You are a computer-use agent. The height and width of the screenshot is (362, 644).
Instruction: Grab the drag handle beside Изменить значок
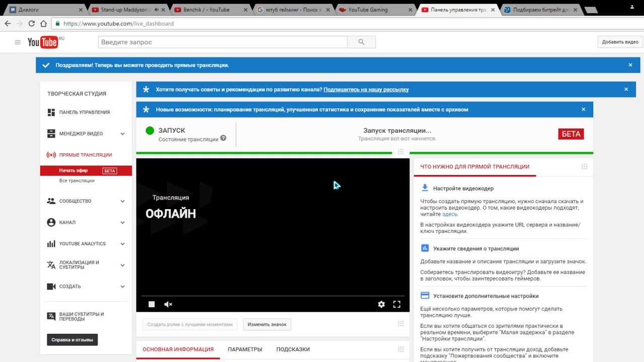pyautogui.click(x=400, y=324)
